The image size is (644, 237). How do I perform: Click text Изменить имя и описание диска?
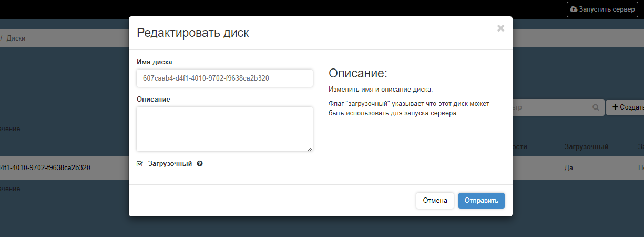coord(381,90)
